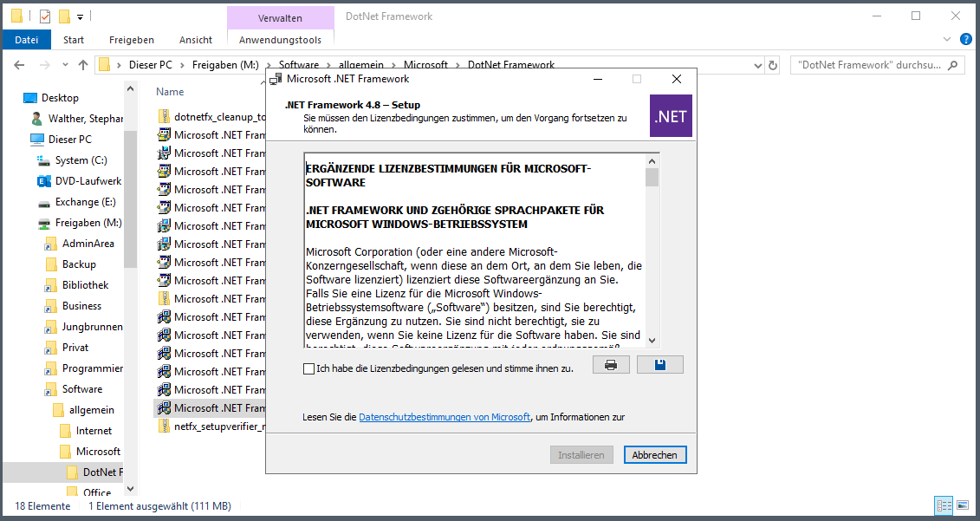Click the Explorer forward arrow
Viewport: 980px width, 521px height.
[44, 65]
